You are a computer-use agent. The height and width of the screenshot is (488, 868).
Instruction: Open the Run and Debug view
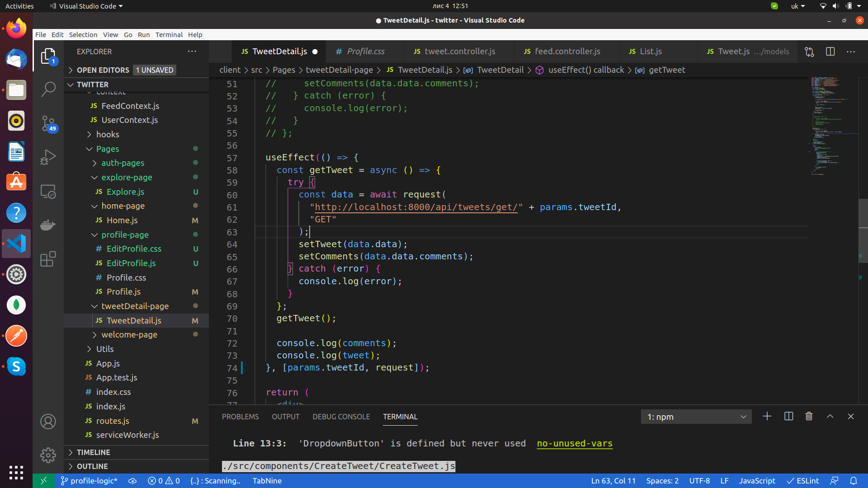click(48, 157)
